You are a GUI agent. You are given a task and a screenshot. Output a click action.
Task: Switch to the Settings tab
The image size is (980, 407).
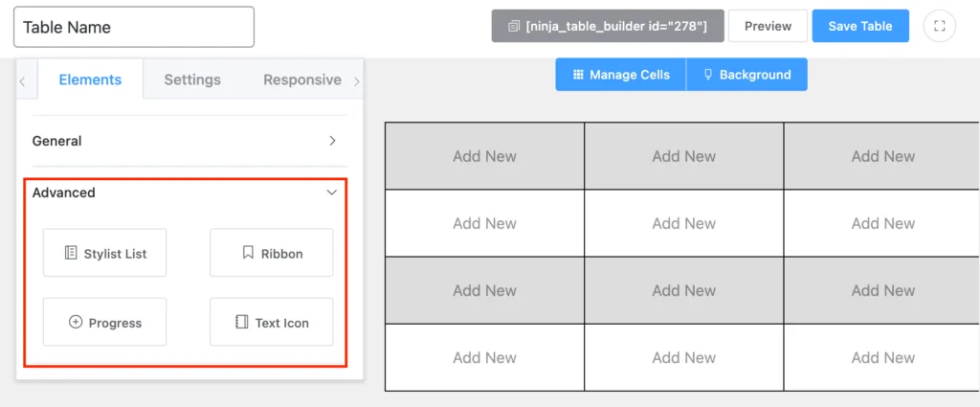(x=192, y=79)
